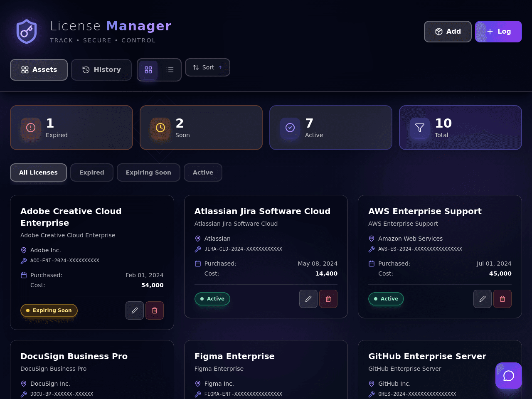
Task: Open the Active stat card
Action: click(331, 128)
